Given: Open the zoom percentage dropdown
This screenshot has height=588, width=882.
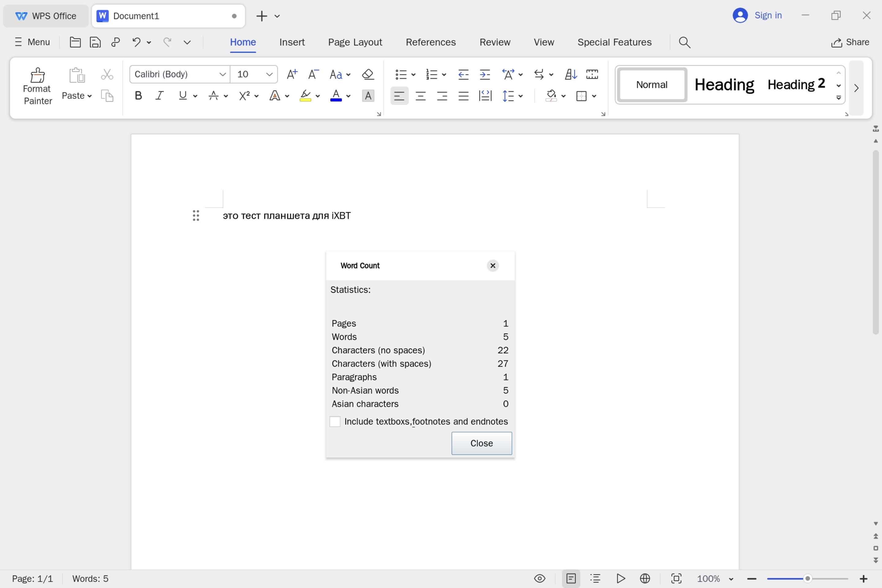Looking at the screenshot, I should [x=731, y=579].
